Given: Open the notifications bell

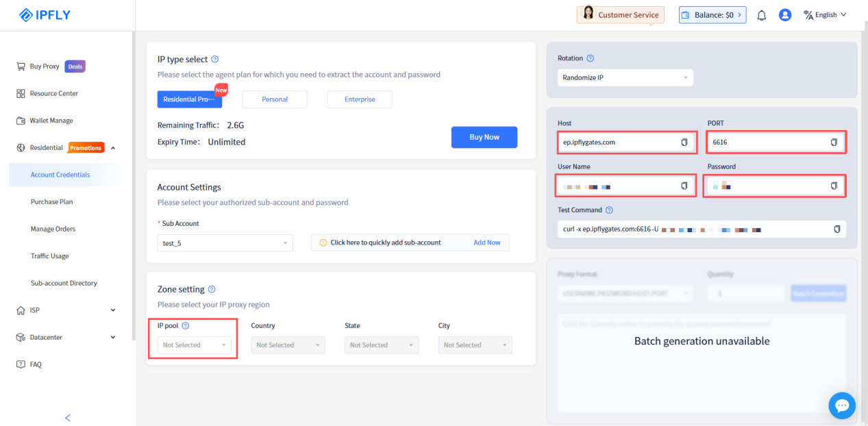Looking at the screenshot, I should 761,15.
